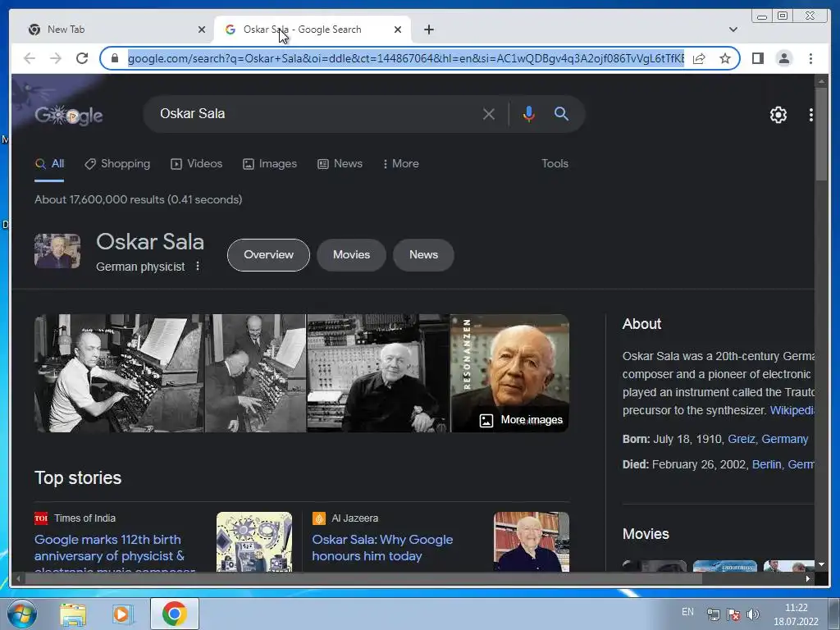Open photo of Sala seated before synthesizer racks
This screenshot has height=630, width=840.
(x=378, y=373)
